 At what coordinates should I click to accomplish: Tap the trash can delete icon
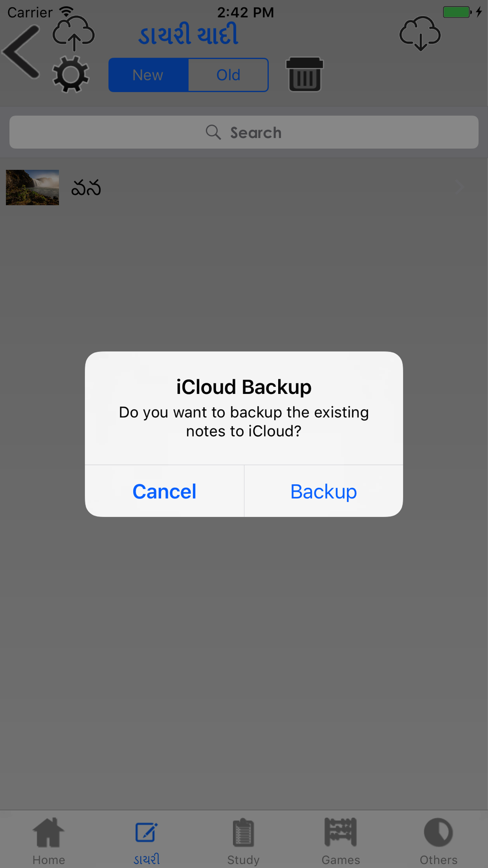(305, 74)
